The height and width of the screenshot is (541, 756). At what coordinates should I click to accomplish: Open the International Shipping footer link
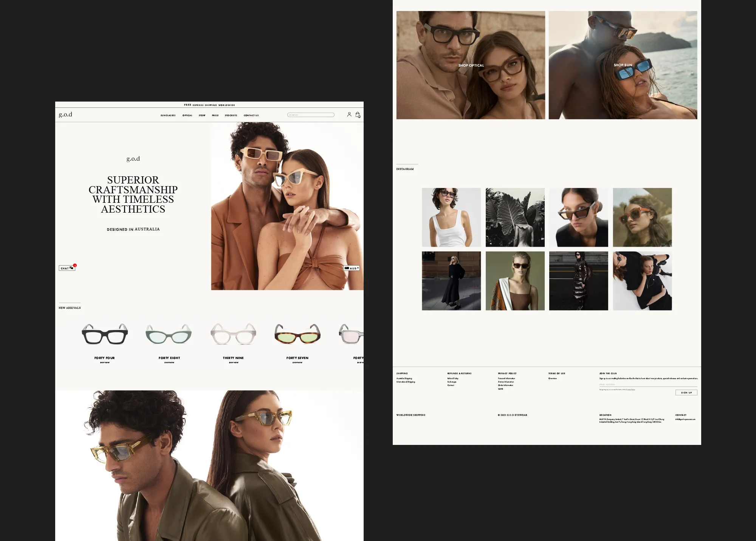coord(406,382)
